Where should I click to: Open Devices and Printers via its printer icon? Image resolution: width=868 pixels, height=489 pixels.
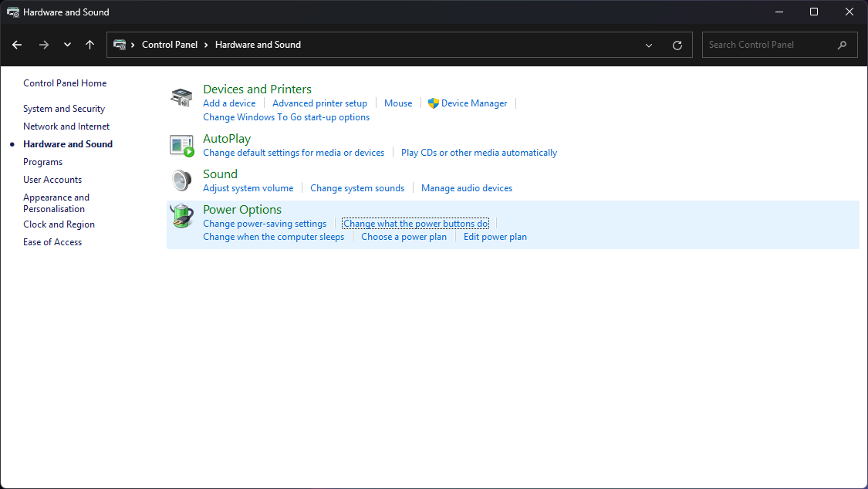(181, 96)
